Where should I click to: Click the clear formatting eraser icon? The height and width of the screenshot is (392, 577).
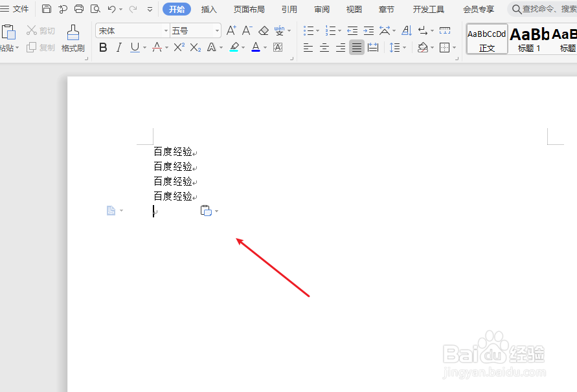(264, 31)
